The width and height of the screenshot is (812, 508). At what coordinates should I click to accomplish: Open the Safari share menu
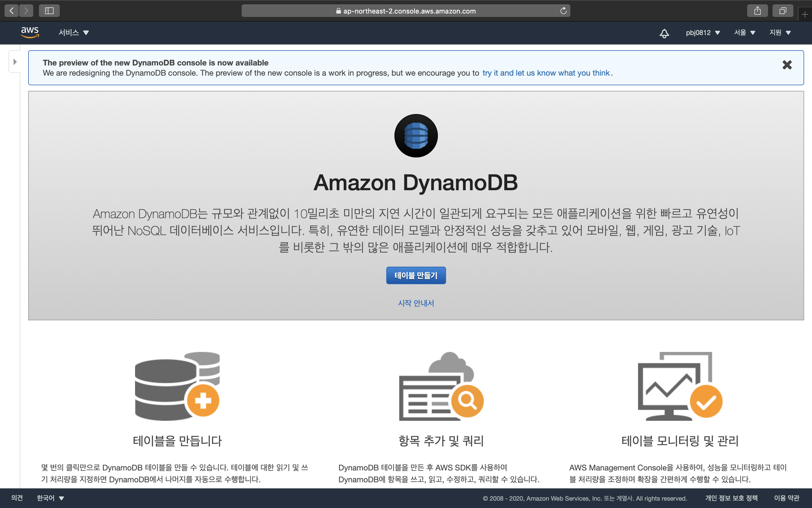757,11
